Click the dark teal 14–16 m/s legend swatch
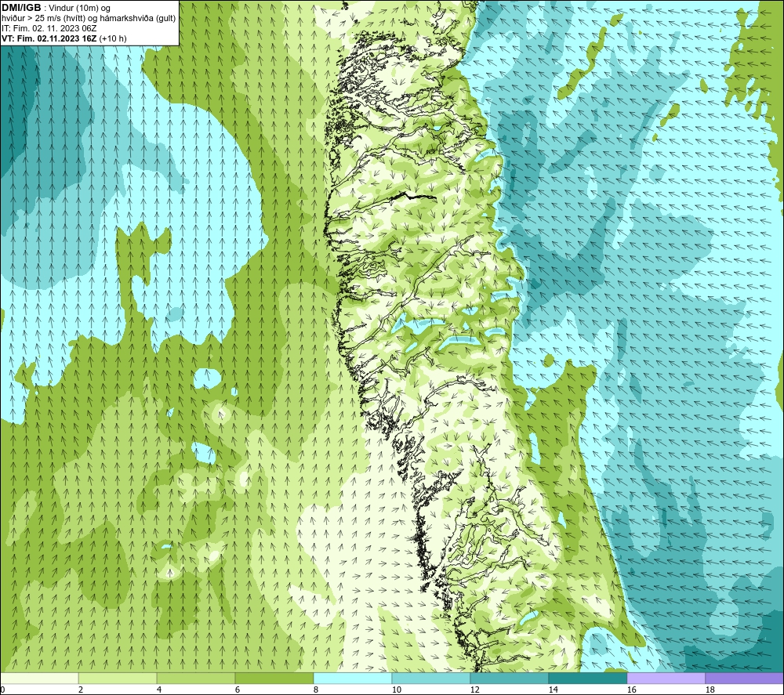 [x=587, y=678]
